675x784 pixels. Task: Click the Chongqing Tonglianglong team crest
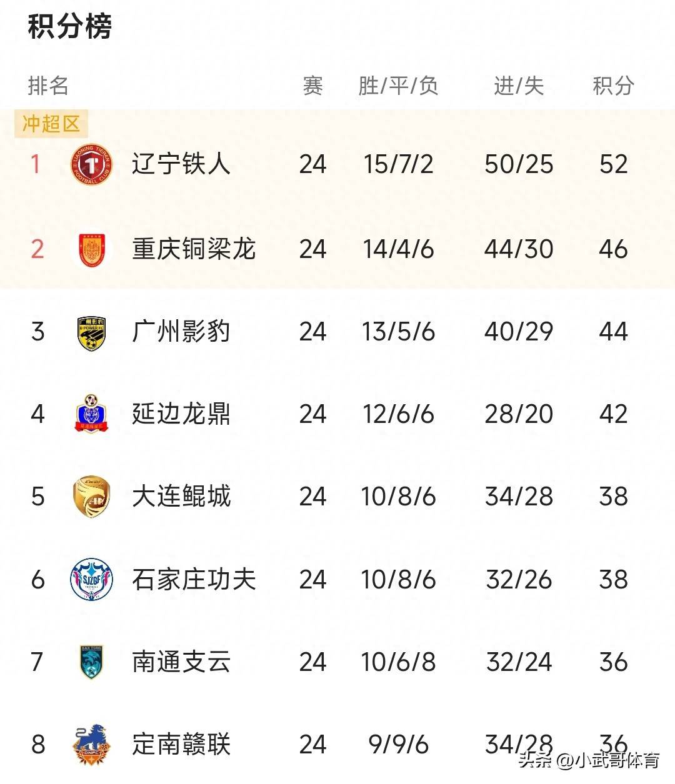pyautogui.click(x=91, y=249)
